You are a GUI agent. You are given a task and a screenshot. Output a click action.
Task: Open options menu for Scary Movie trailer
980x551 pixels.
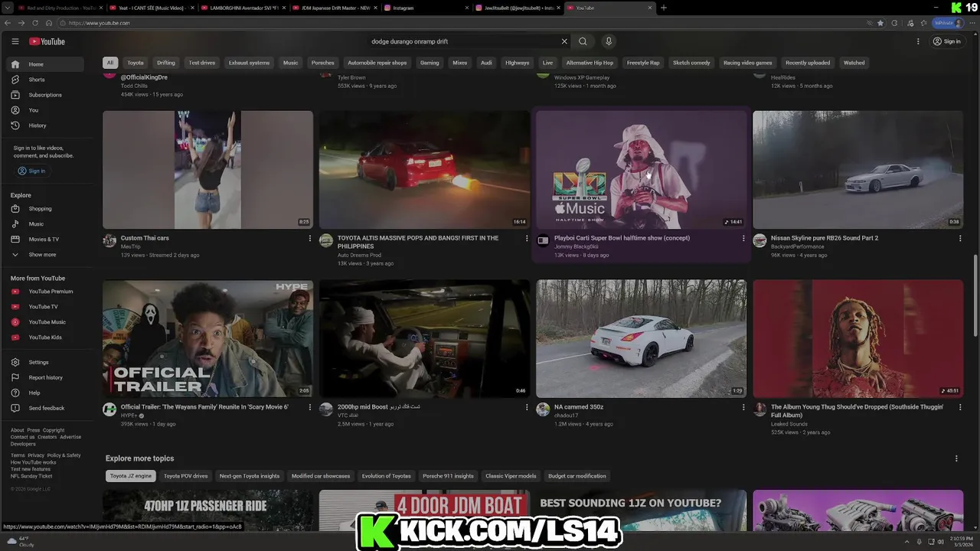(310, 408)
